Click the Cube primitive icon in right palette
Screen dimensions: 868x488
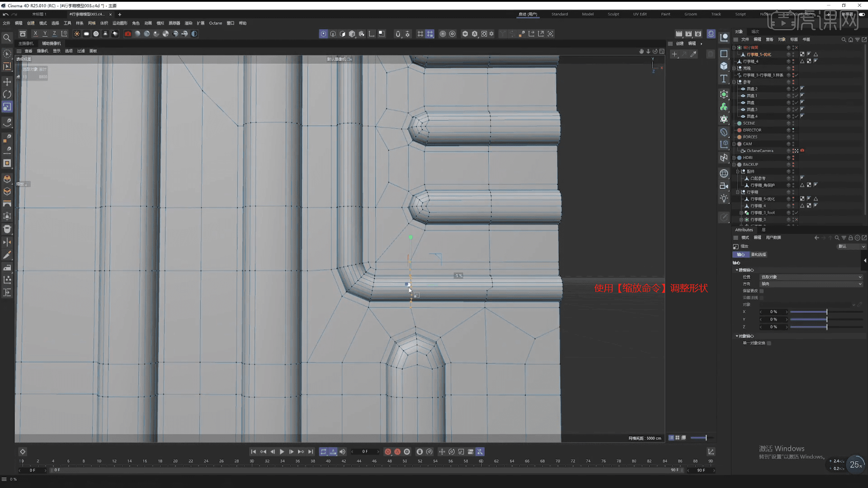(724, 66)
